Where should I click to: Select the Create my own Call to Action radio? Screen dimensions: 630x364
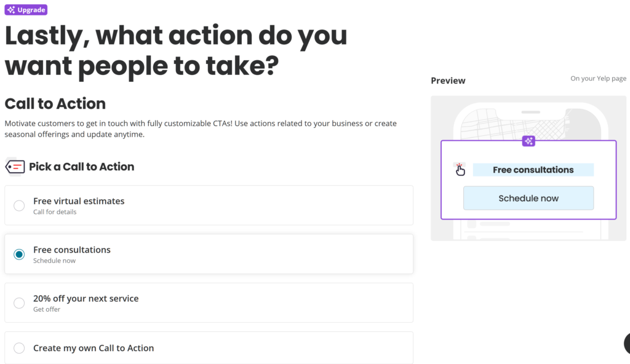pos(19,348)
